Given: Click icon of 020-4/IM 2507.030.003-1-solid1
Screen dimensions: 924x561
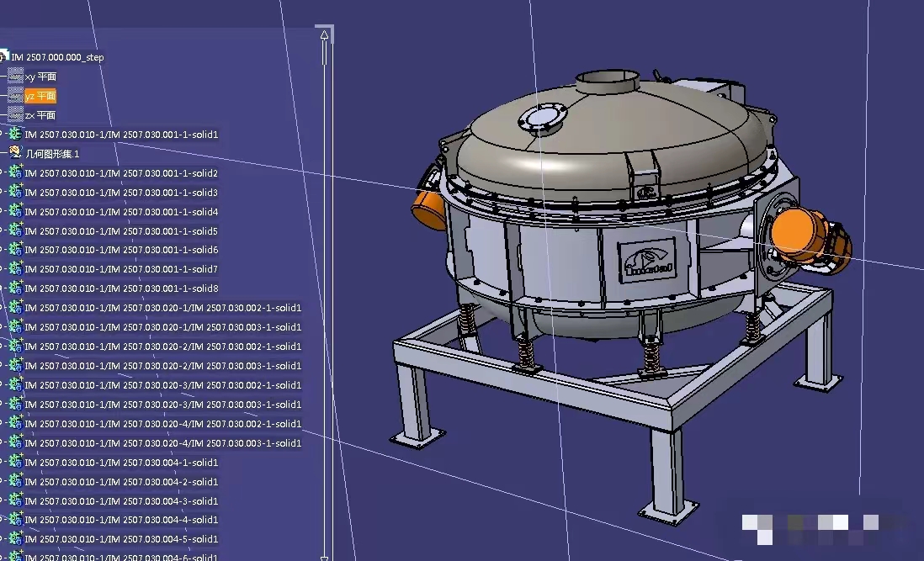Looking at the screenshot, I should pyautogui.click(x=15, y=442).
